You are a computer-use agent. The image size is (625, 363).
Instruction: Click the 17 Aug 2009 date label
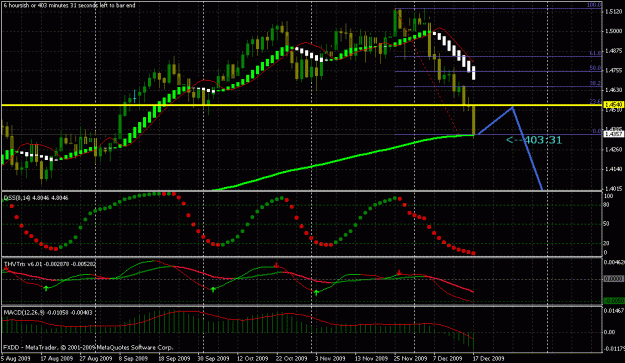coord(56,359)
